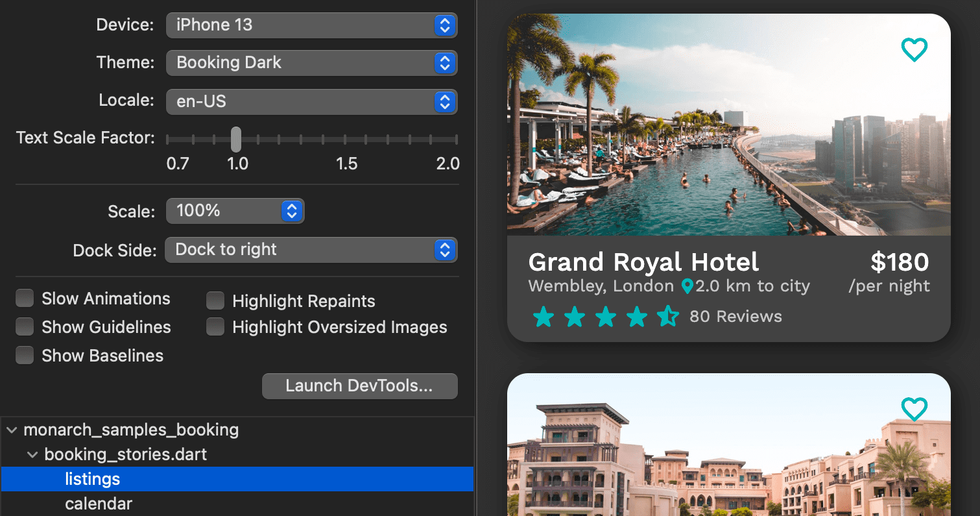The width and height of the screenshot is (980, 516).
Task: Open Dock Side dropdown
Action: click(x=311, y=250)
